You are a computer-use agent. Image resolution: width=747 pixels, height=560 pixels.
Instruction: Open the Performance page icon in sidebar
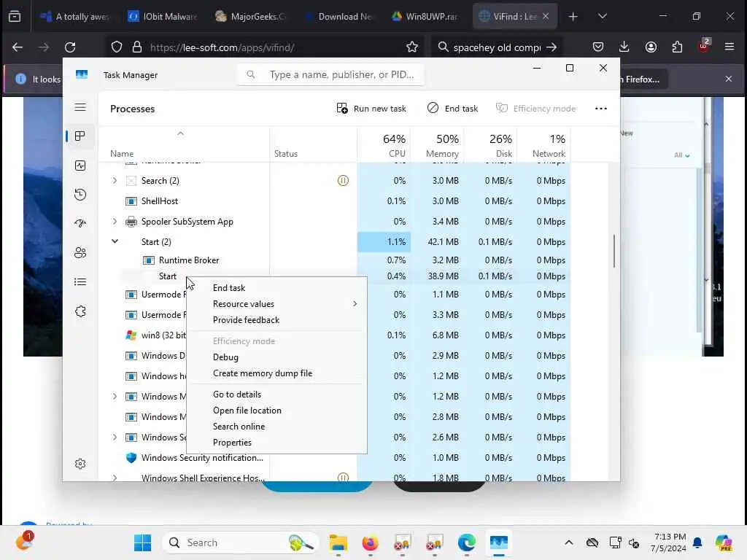point(80,166)
